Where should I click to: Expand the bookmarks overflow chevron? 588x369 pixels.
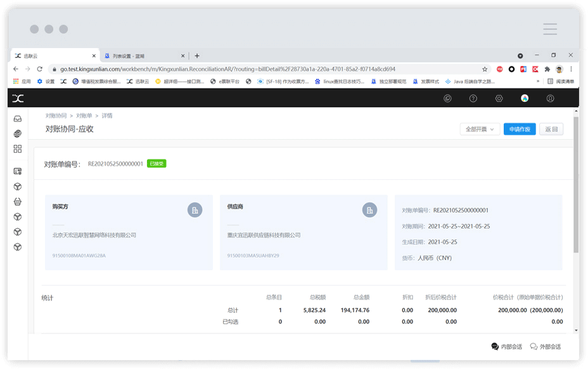coord(538,81)
